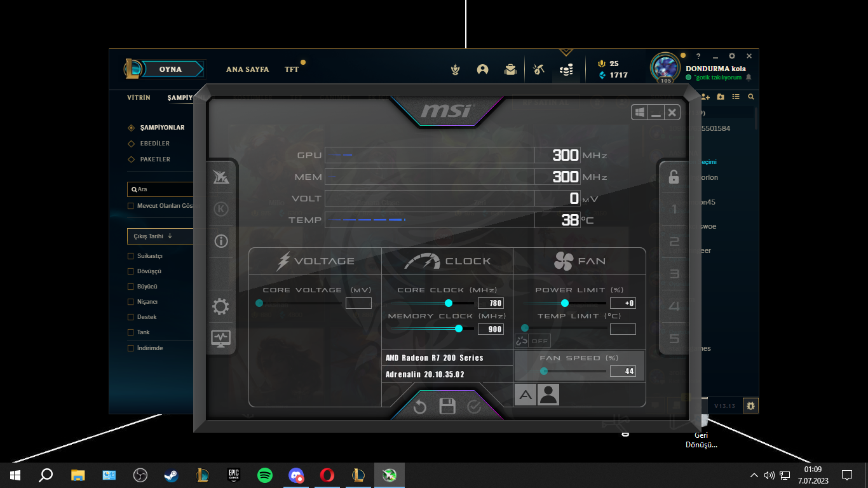Open Steam from the taskbar
The width and height of the screenshot is (868, 488).
point(171,475)
